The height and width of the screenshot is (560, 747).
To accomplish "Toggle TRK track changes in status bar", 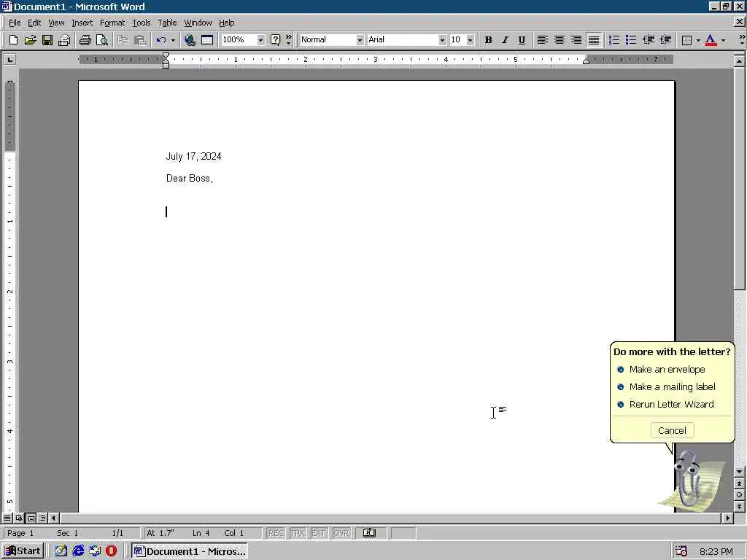I will (x=298, y=533).
